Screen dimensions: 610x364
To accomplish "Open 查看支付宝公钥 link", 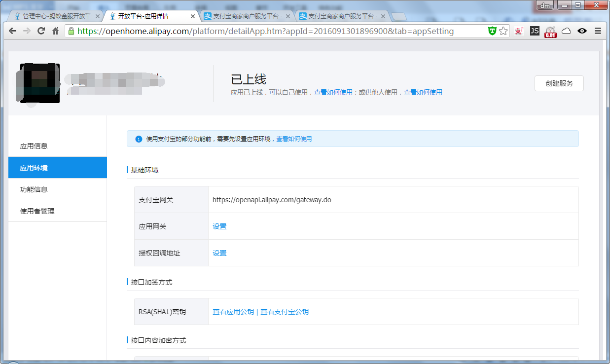I will pyautogui.click(x=285, y=312).
